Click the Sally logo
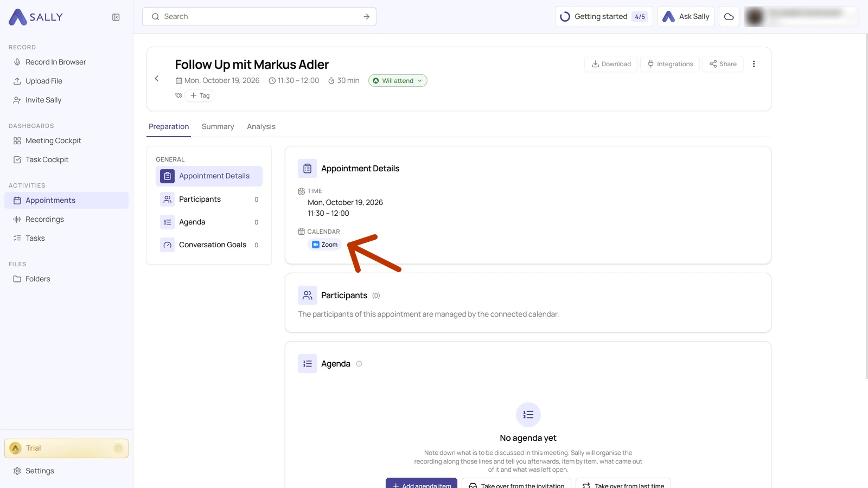 [36, 17]
